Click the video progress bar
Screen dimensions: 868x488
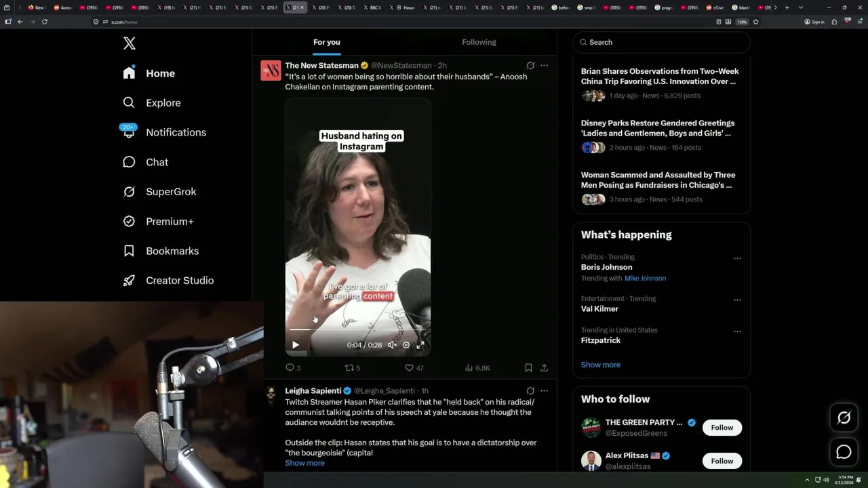[x=358, y=329]
